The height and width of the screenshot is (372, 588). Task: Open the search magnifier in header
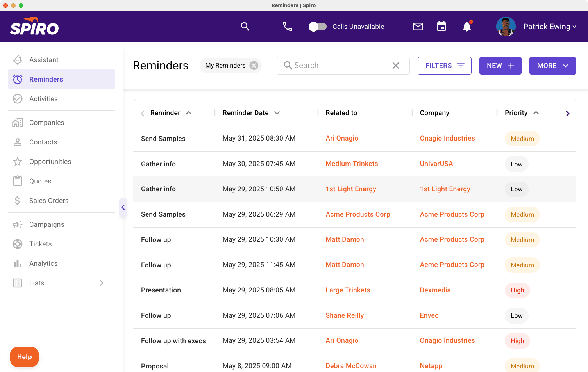[x=245, y=27]
